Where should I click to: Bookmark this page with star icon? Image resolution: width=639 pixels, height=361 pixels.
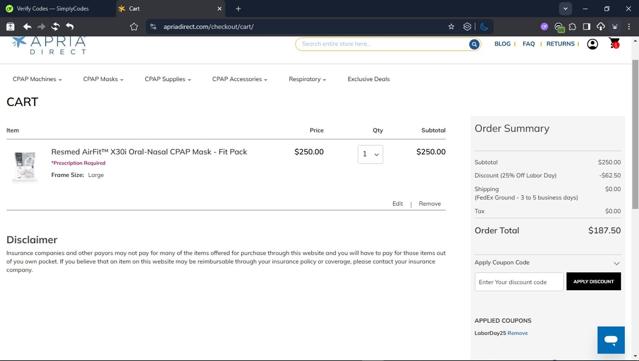tap(451, 26)
